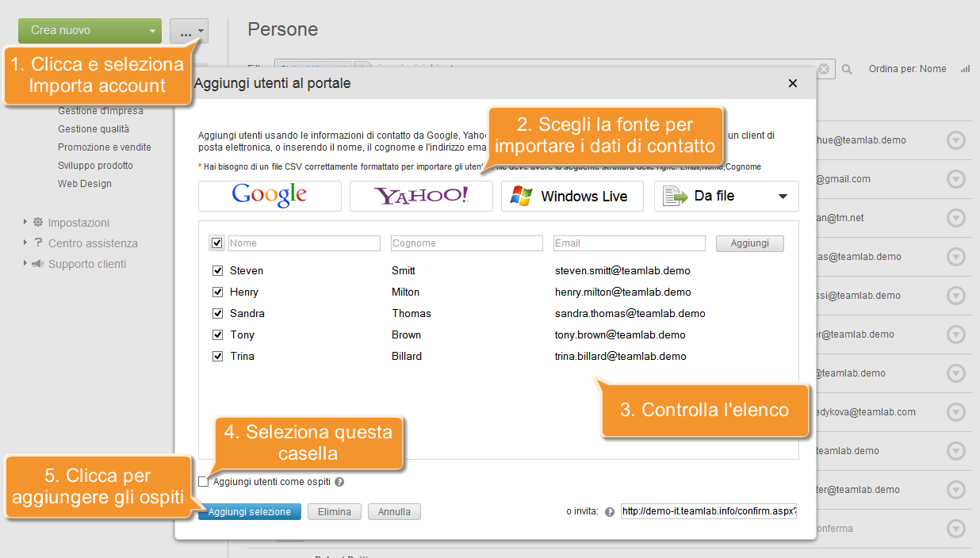Click the Google import button
The width and height of the screenshot is (980, 558).
(270, 196)
